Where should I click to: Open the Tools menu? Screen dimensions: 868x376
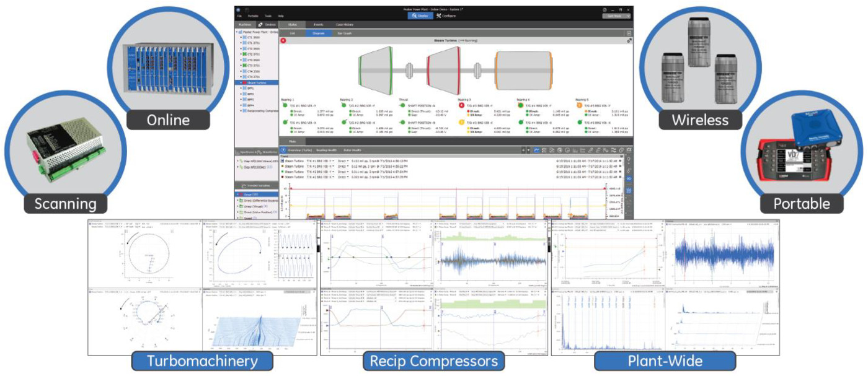click(x=268, y=16)
